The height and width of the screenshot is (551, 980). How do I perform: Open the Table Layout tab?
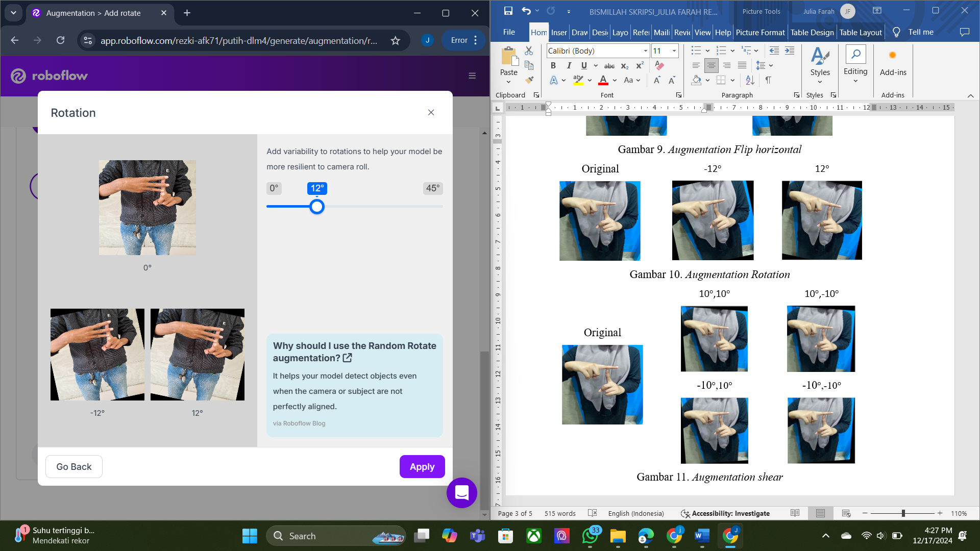pos(861,32)
